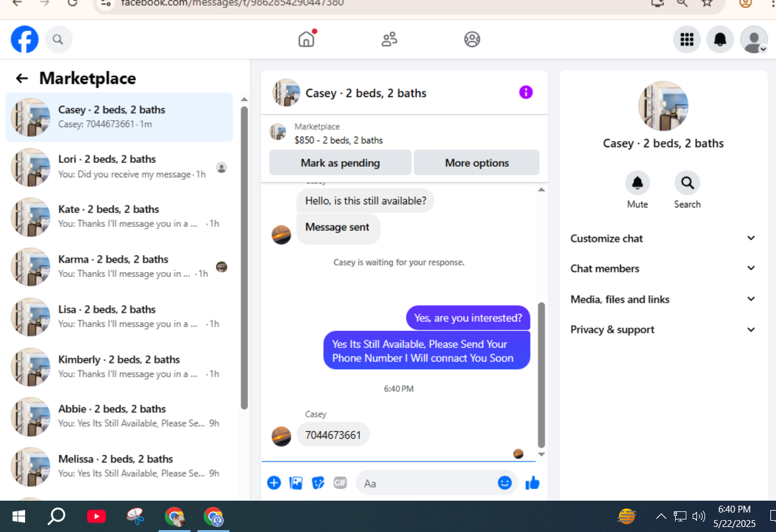Click the "Message sent" bubble

coord(338,229)
